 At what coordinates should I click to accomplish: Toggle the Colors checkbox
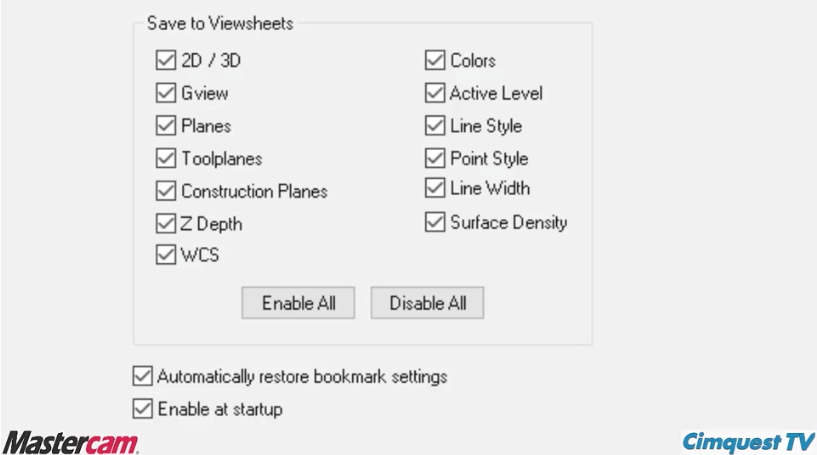tap(435, 60)
